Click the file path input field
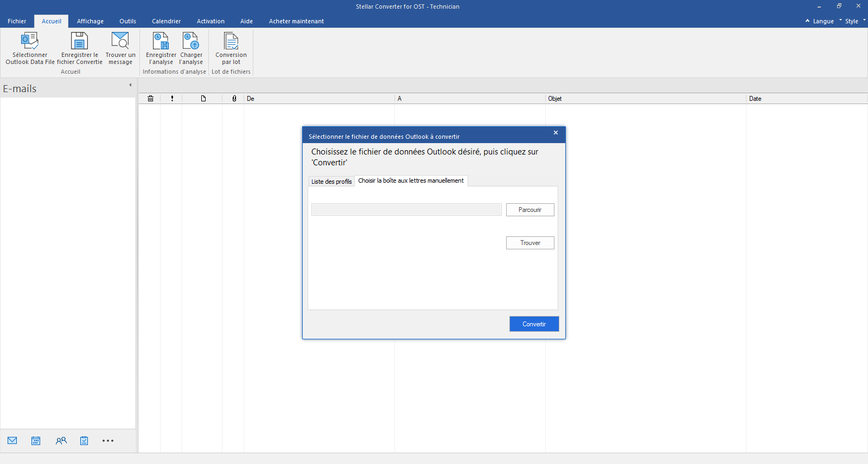 click(406, 210)
